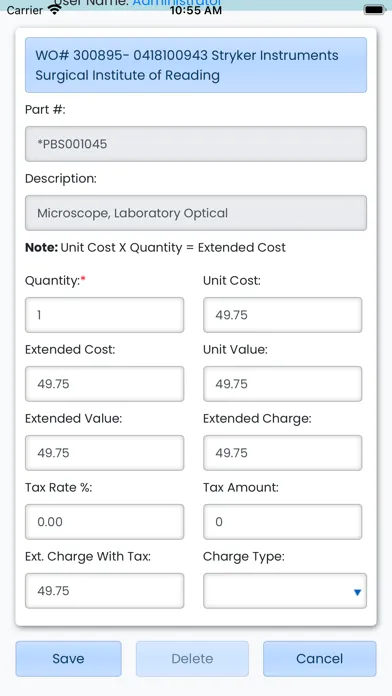
Task: Tap the Description label
Action: 61,178
